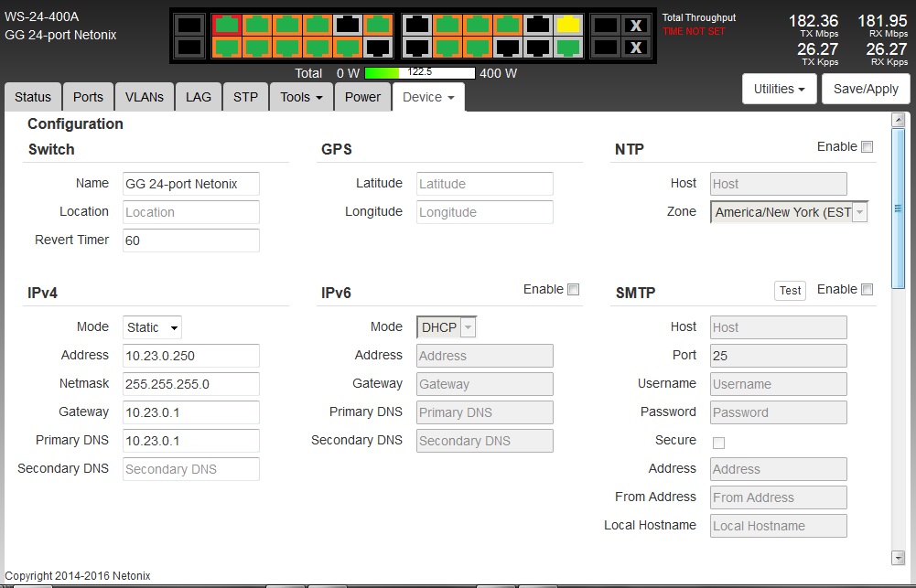This screenshot has height=588, width=916.
Task: Enable the IPv6 checkbox
Action: pos(574,290)
